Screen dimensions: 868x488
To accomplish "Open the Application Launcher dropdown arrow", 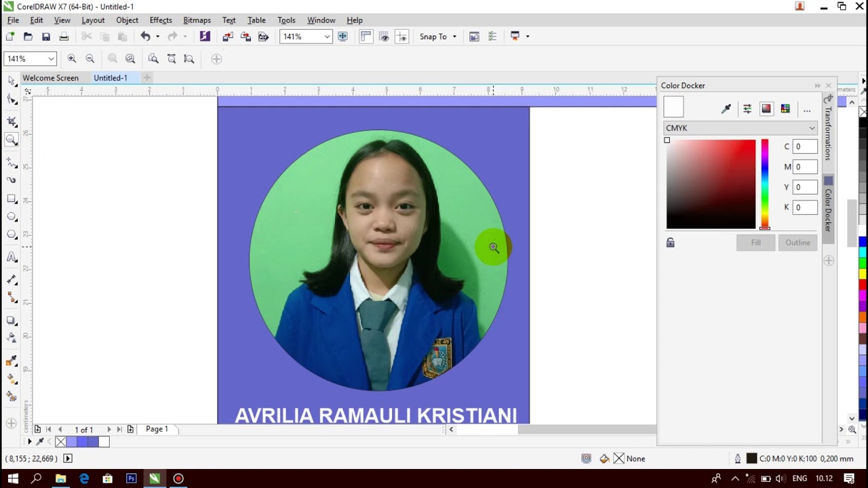I will (528, 37).
